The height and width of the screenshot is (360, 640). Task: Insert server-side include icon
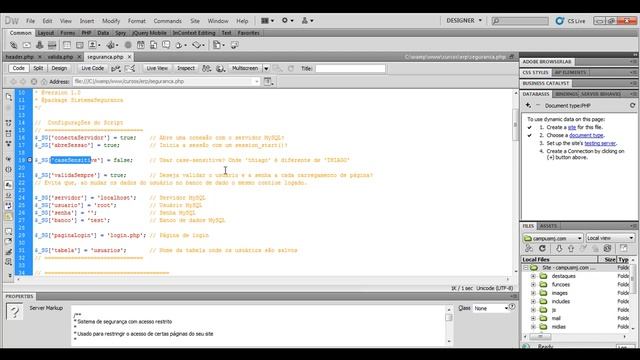[x=153, y=45]
